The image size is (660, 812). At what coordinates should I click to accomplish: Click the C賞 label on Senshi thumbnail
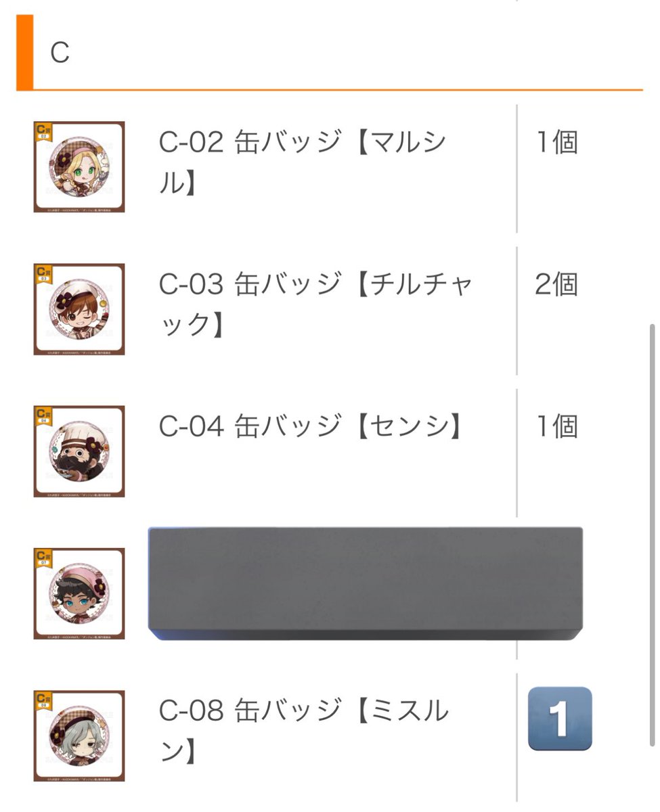pyautogui.click(x=43, y=412)
